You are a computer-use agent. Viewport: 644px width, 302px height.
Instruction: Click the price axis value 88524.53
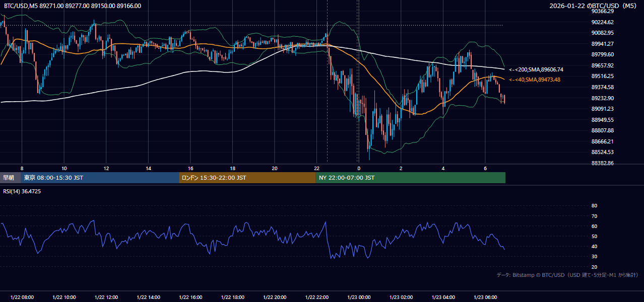coord(602,152)
